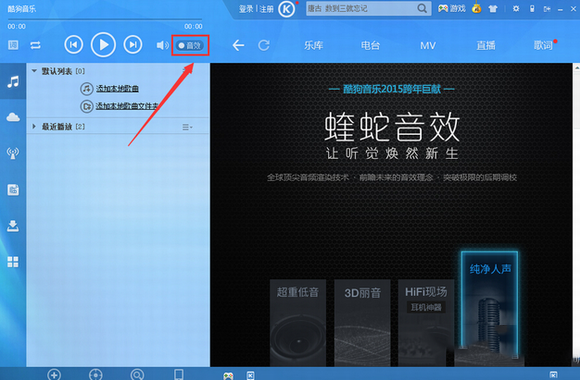The height and width of the screenshot is (380, 580).
Task: Click the bottom locate current song icon
Action: 96,374
